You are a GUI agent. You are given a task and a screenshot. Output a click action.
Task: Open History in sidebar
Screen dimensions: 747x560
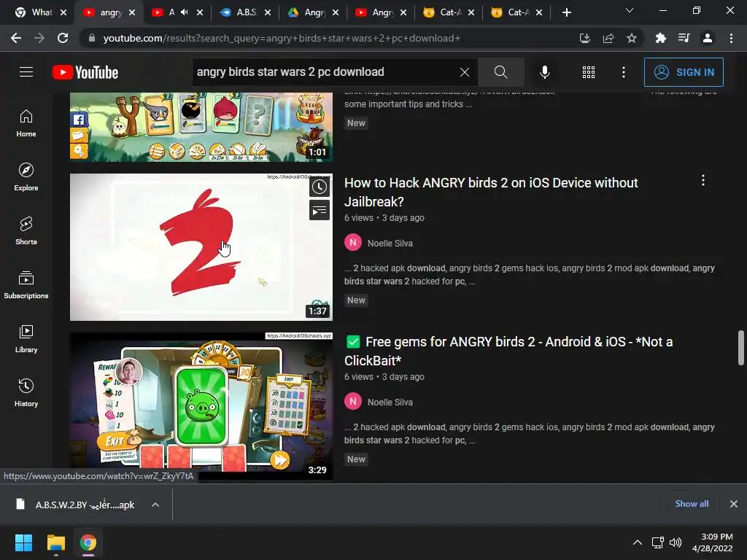tap(26, 392)
